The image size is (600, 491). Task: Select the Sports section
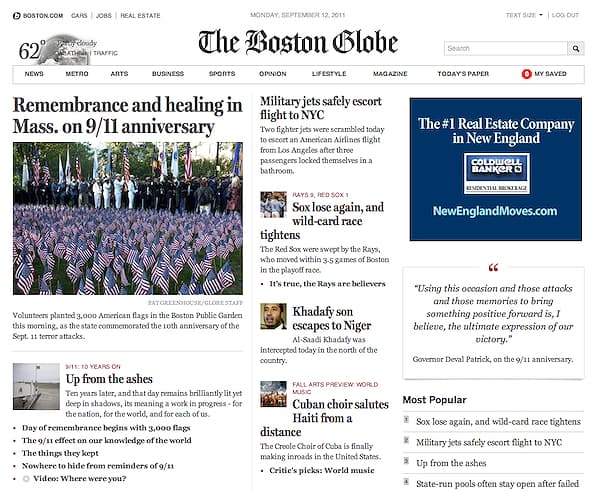pos(222,74)
